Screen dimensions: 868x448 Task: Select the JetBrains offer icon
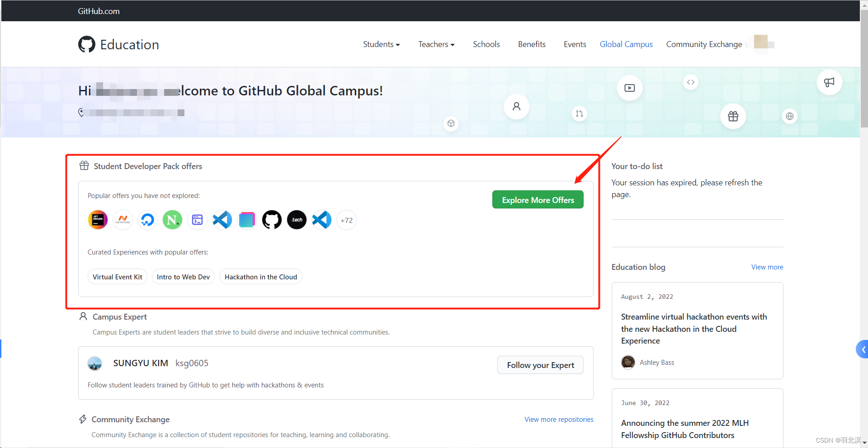(x=98, y=220)
